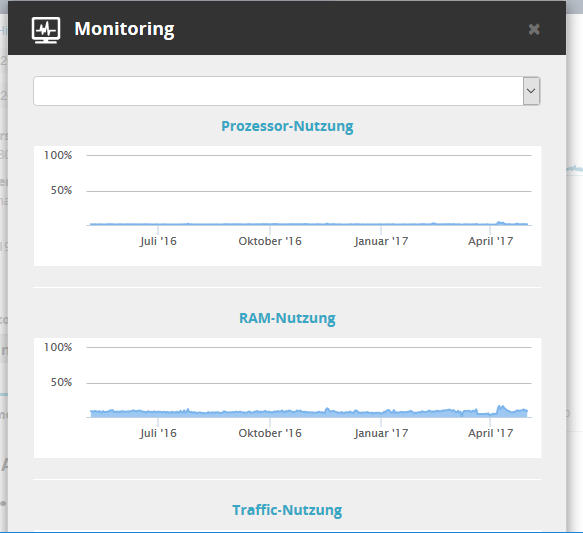The image size is (583, 533).
Task: Select Januar '17 marker on RAM chart
Action: 381,433
